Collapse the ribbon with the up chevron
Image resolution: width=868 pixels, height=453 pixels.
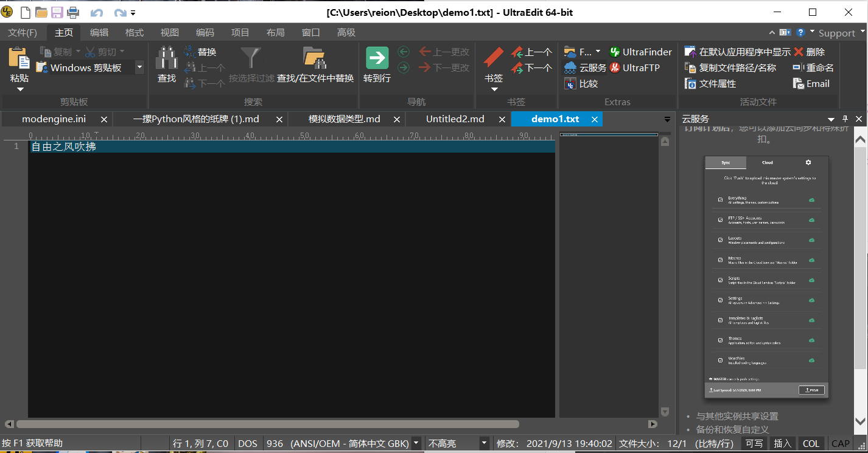(x=772, y=32)
